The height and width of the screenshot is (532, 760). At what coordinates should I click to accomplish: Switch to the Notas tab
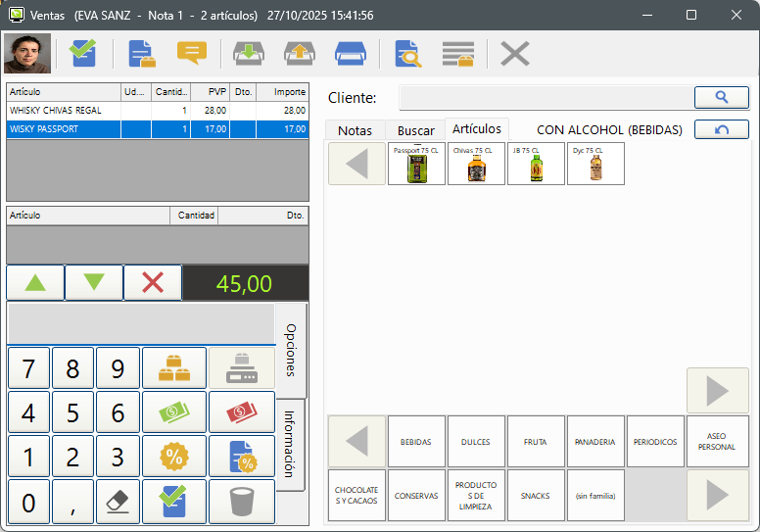[x=355, y=130]
